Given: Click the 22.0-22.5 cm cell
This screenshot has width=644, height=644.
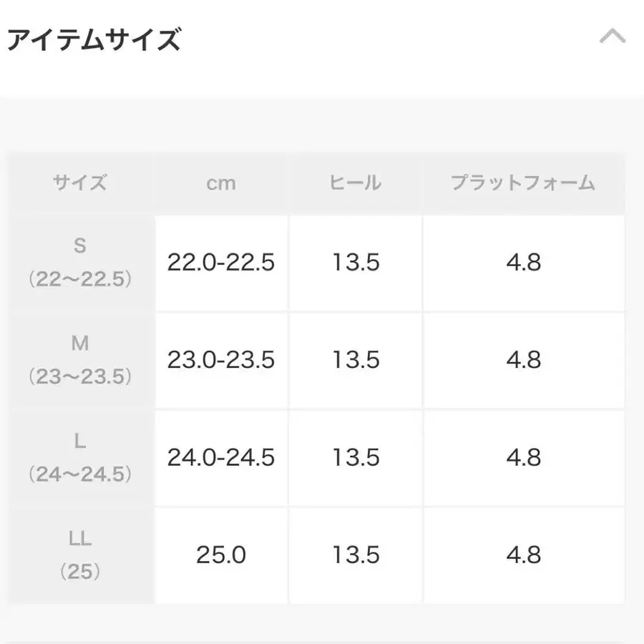Looking at the screenshot, I should 221,263.
